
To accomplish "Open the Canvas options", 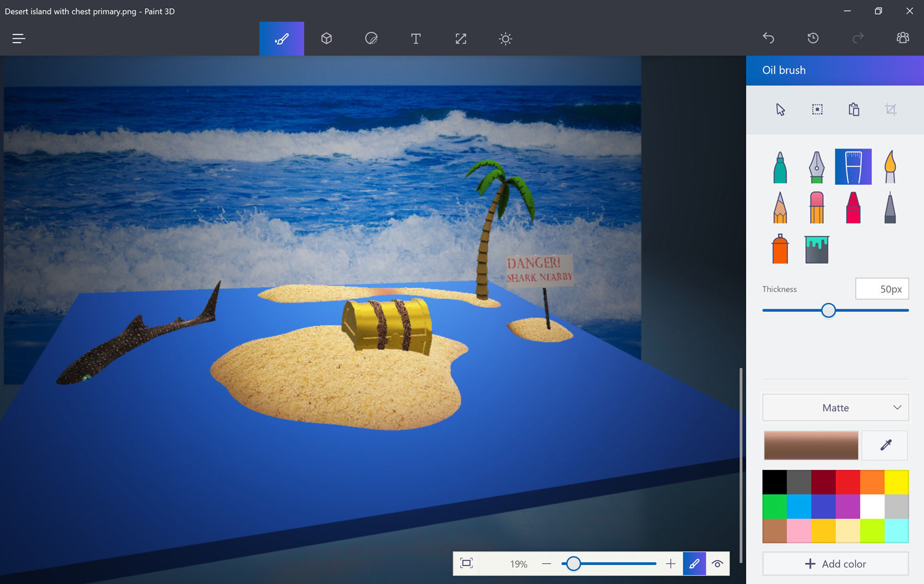I will [x=461, y=38].
